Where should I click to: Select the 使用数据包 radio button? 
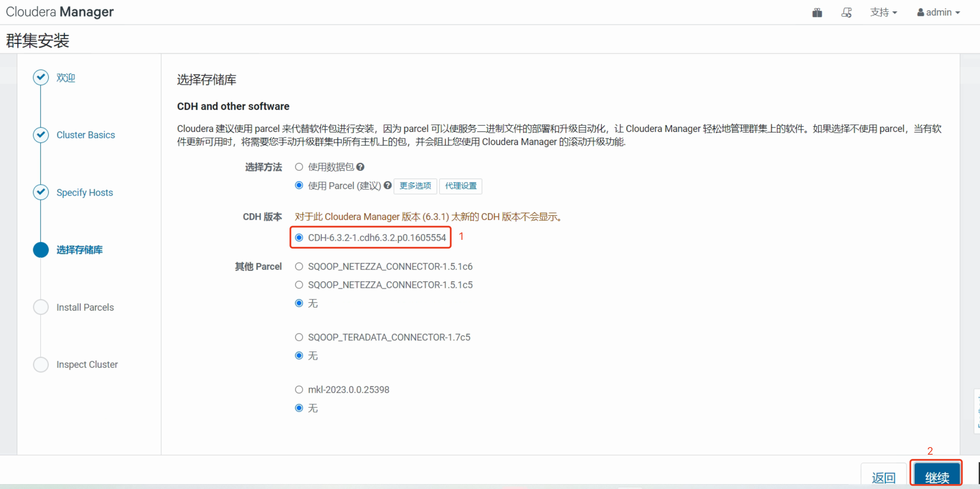pos(299,167)
